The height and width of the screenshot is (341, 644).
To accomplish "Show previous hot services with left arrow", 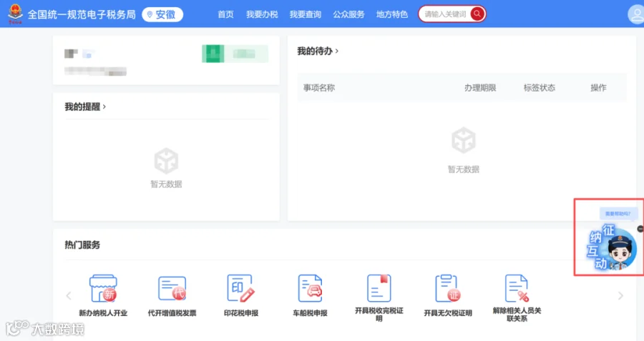I will (x=69, y=295).
